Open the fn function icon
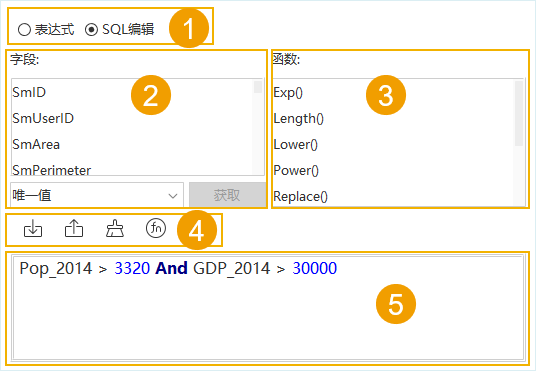536x371 pixels. [x=156, y=228]
